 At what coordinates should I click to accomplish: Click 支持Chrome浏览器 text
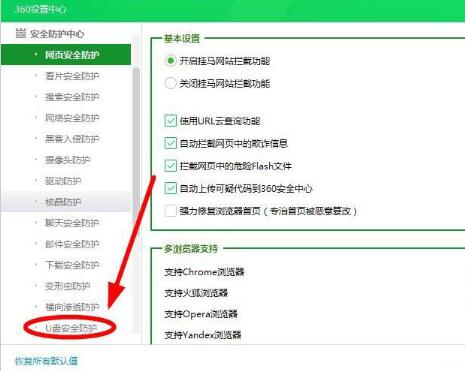204,272
